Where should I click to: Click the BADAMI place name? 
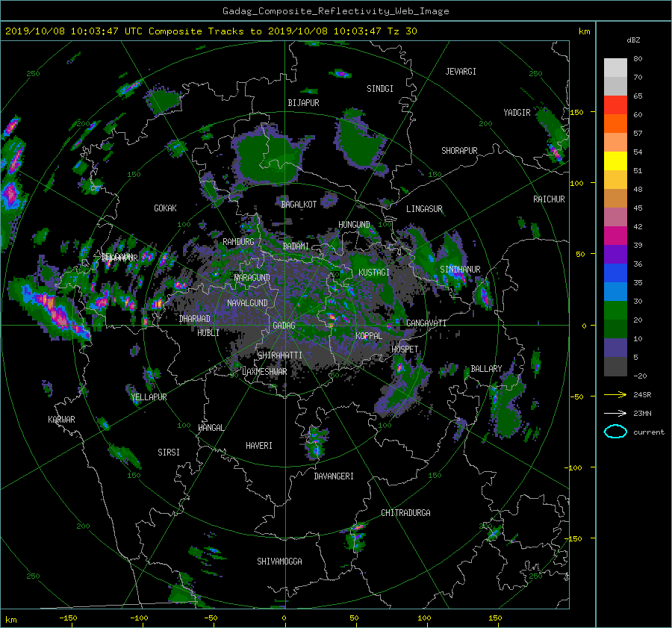click(x=296, y=246)
